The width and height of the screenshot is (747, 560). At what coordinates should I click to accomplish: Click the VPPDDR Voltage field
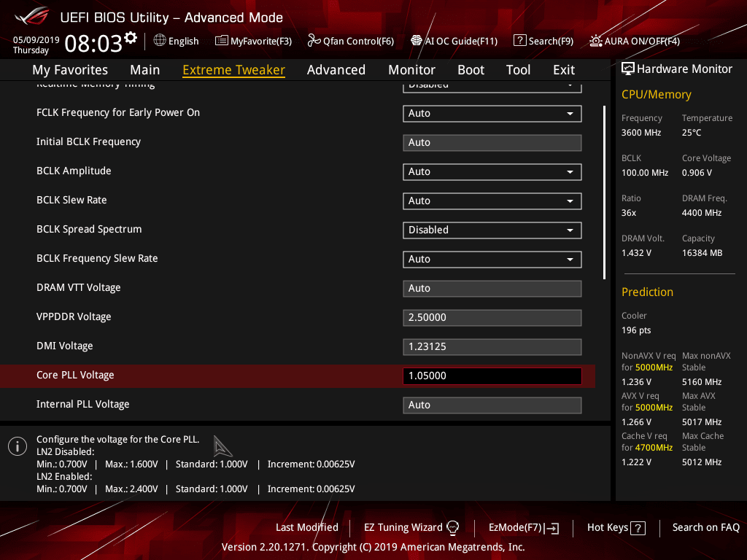tap(492, 318)
